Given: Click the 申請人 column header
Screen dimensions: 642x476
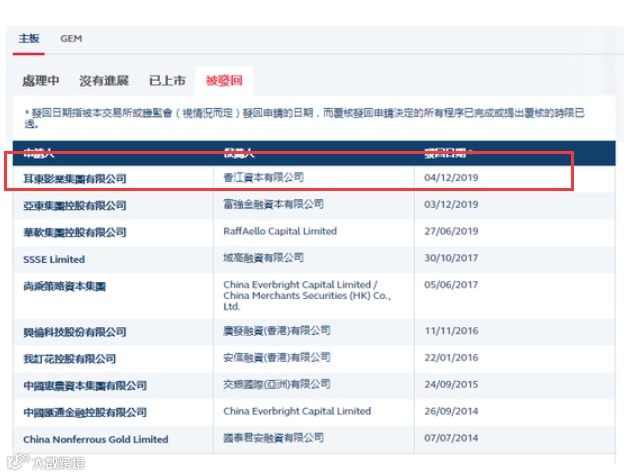Looking at the screenshot, I should (x=38, y=153).
